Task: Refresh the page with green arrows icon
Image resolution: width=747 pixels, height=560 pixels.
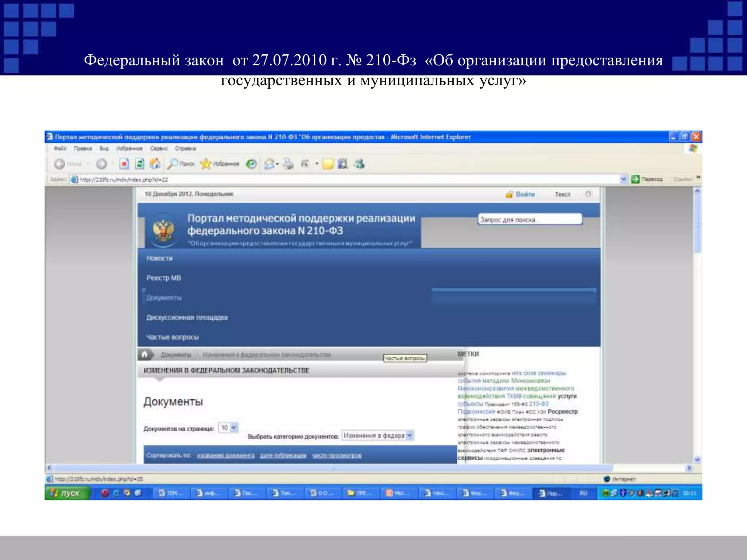Action: point(140,164)
